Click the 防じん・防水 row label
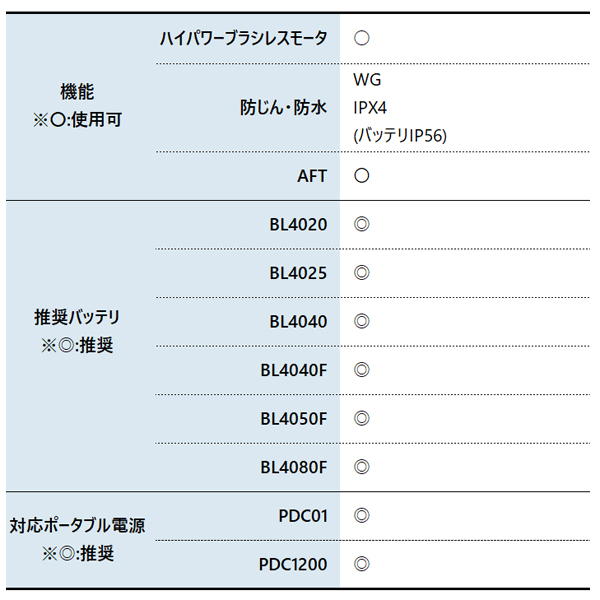 point(283,108)
